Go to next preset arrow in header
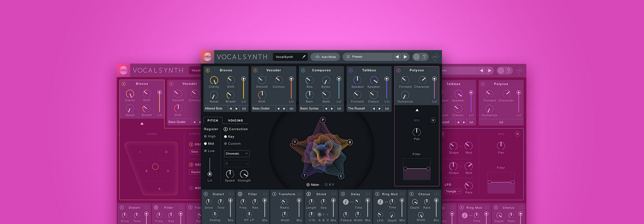The width and height of the screenshot is (644, 224). click(405, 57)
